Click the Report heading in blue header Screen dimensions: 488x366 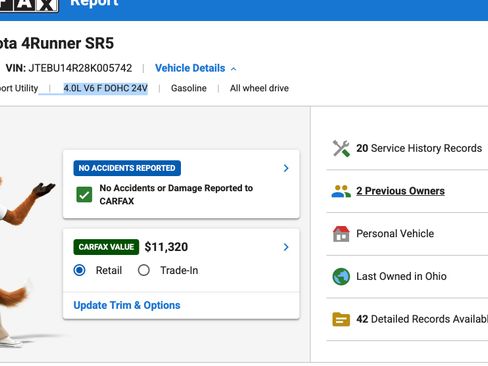94,3
